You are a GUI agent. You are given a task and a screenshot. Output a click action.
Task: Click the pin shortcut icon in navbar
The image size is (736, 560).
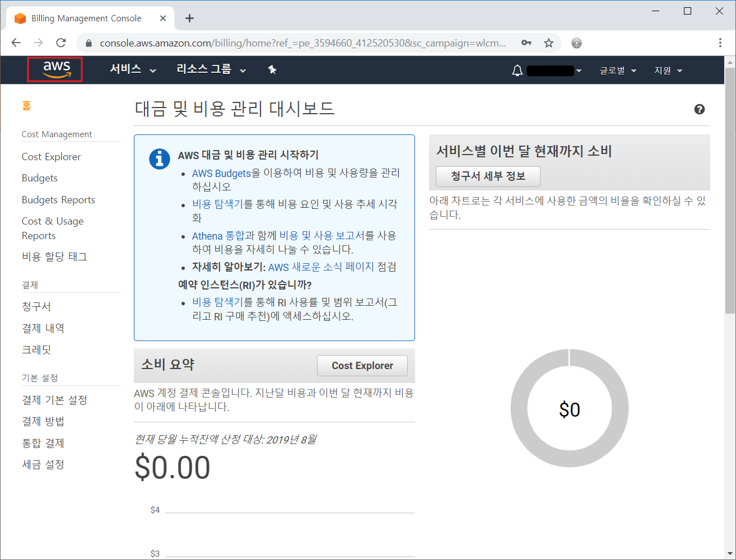pos(272,70)
